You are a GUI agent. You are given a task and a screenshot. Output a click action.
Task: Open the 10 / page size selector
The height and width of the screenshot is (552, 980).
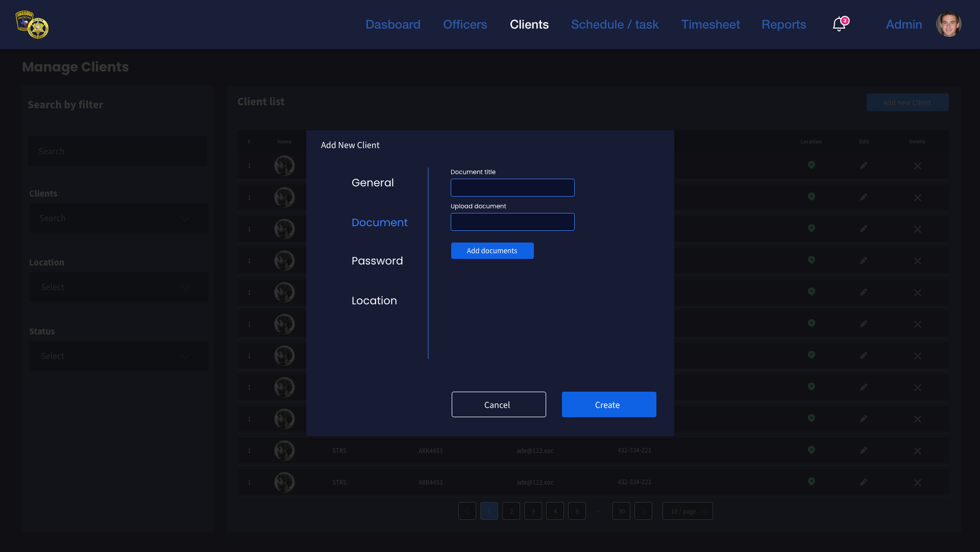click(x=687, y=511)
